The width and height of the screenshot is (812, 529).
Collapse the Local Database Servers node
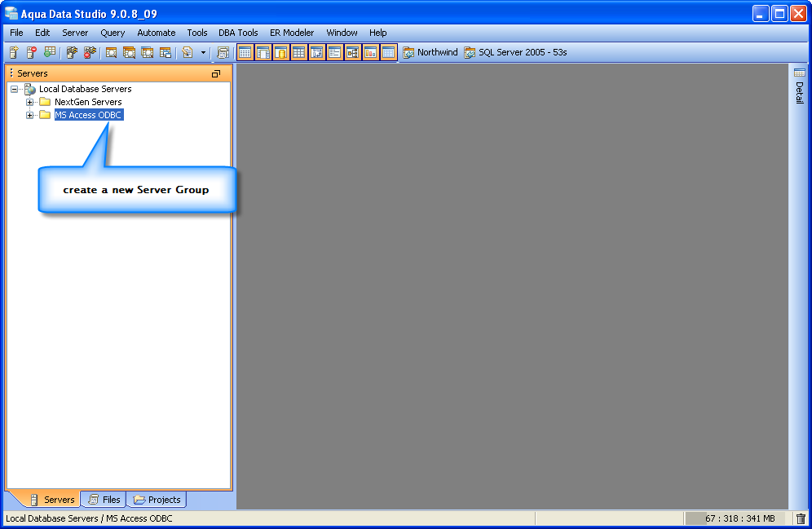[x=14, y=89]
